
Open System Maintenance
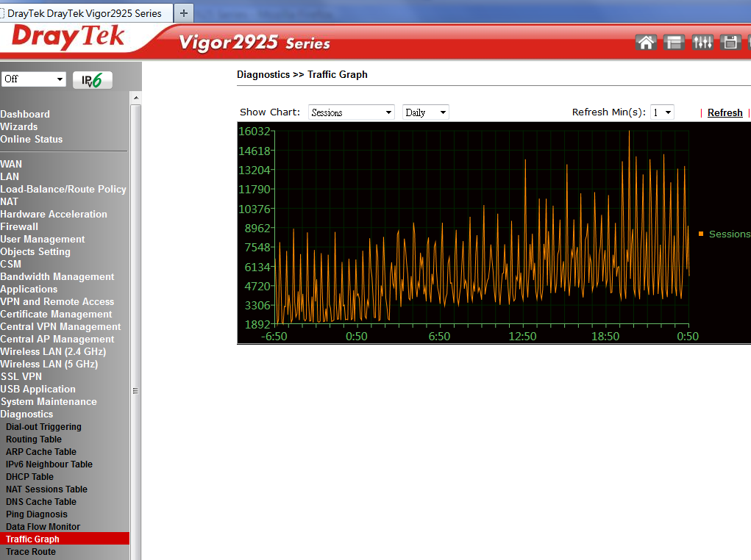click(x=49, y=401)
